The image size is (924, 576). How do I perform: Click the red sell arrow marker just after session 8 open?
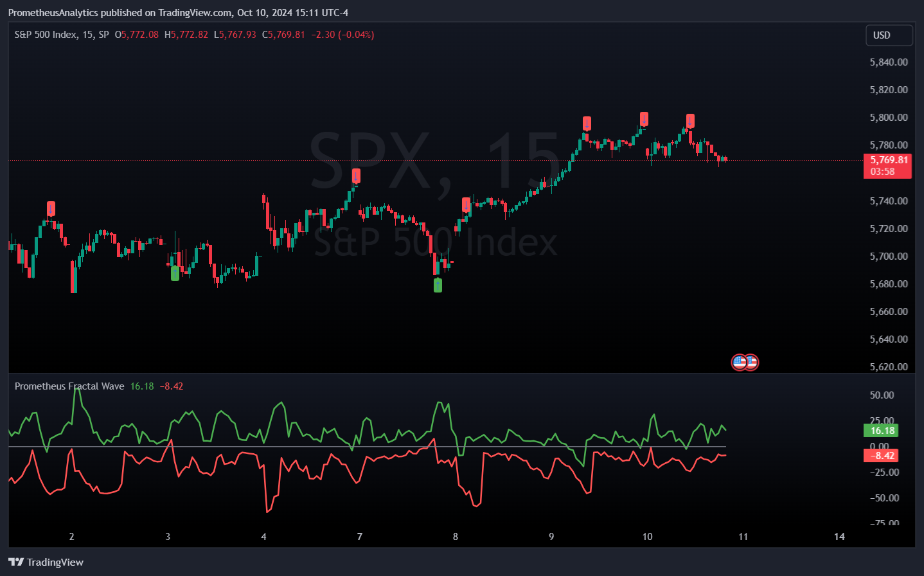click(x=466, y=204)
